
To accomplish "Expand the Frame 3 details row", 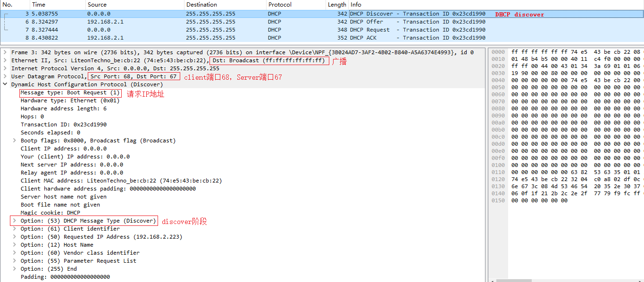I will pyautogui.click(x=5, y=52).
